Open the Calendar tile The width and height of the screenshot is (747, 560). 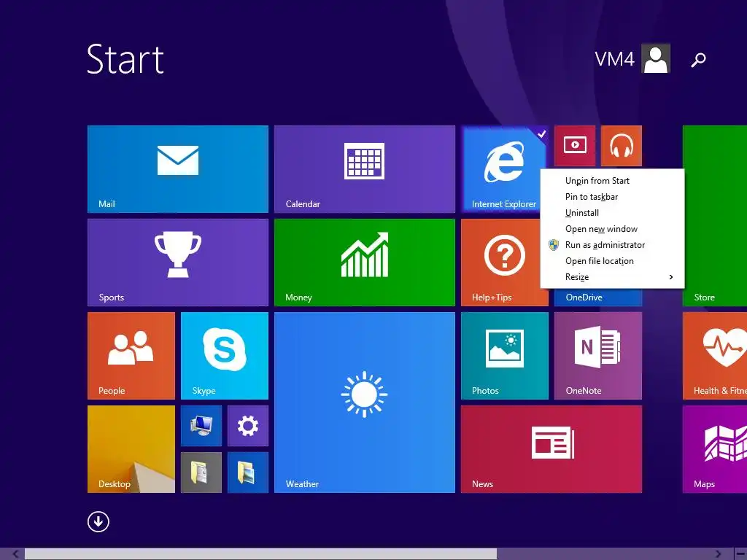(365, 169)
